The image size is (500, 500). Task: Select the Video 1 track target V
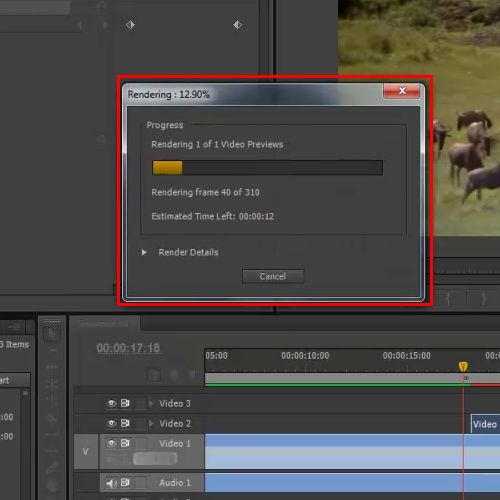(86, 451)
